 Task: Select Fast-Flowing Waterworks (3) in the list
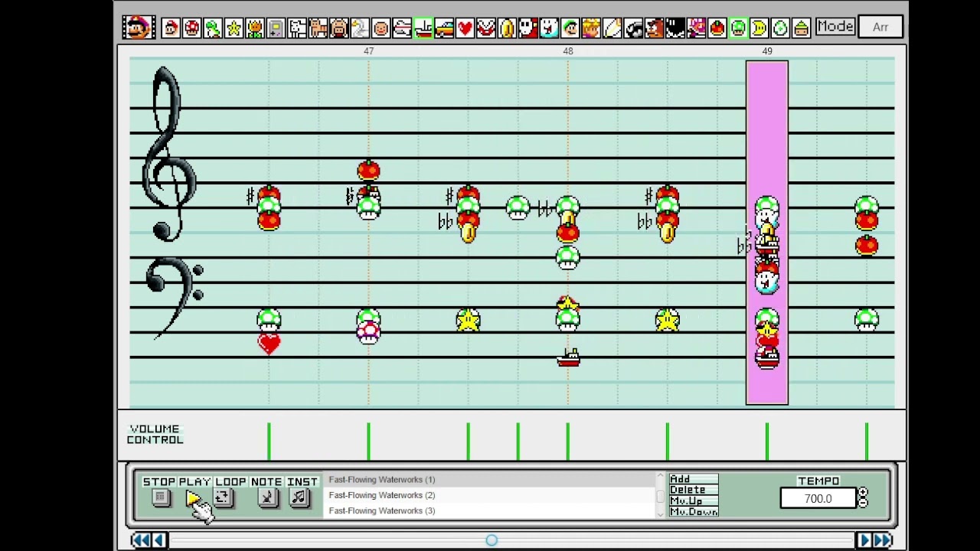490,510
